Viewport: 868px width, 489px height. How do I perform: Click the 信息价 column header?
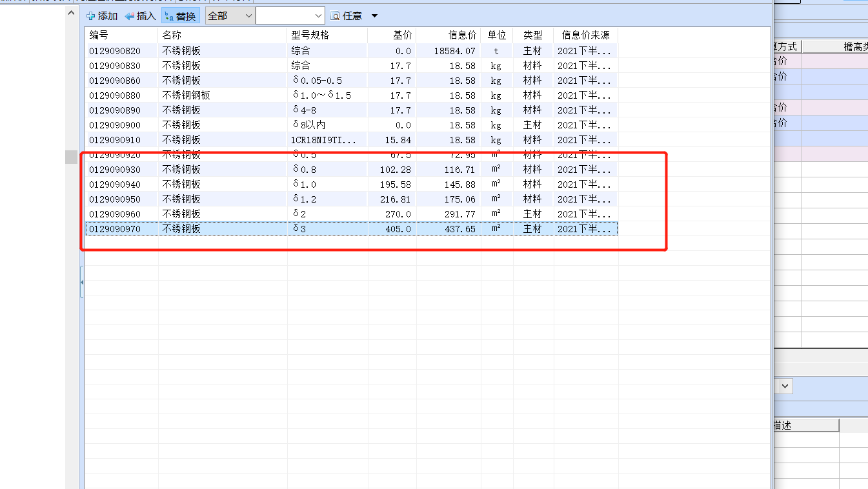pyautogui.click(x=449, y=35)
